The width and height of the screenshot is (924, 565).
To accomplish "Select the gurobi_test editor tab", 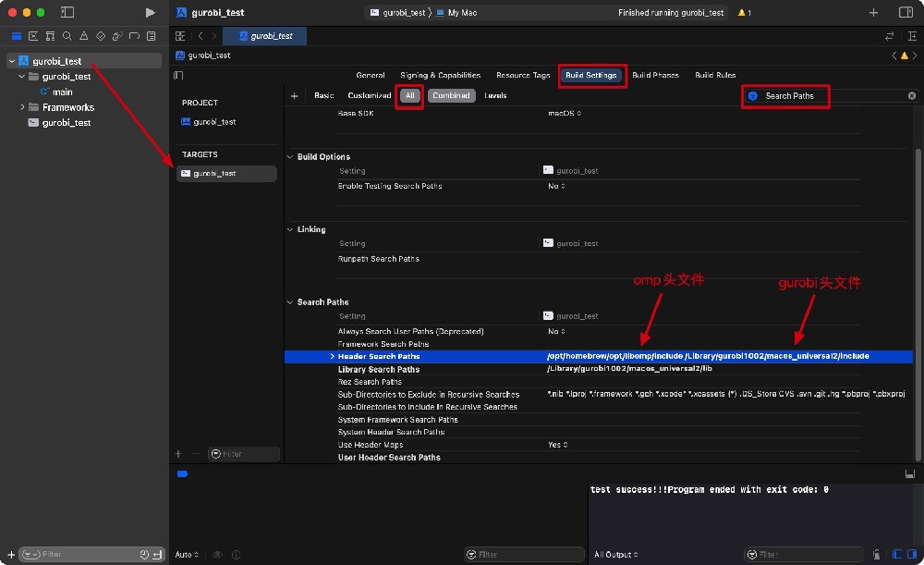I will click(266, 36).
